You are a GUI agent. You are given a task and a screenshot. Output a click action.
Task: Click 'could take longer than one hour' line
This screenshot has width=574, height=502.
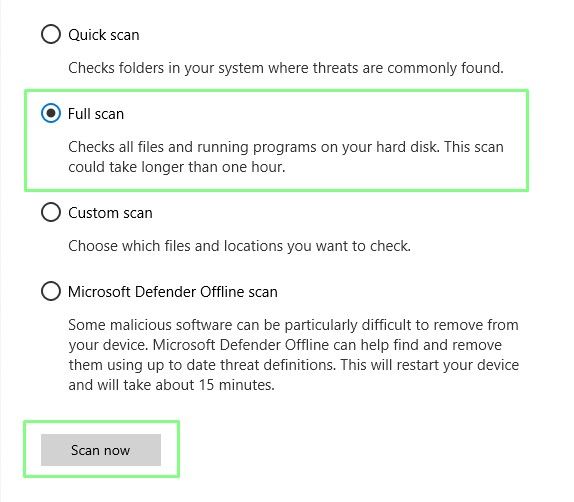(x=176, y=167)
